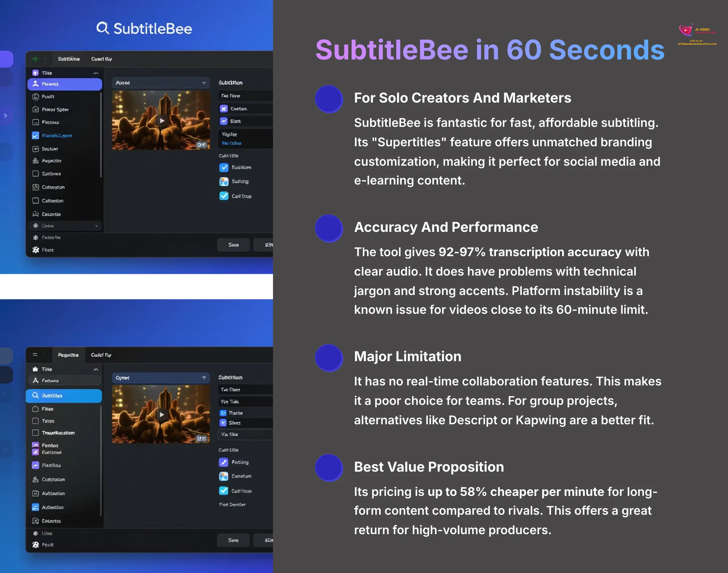Collapse the Tiite section in Pegarifce window

(x=96, y=369)
